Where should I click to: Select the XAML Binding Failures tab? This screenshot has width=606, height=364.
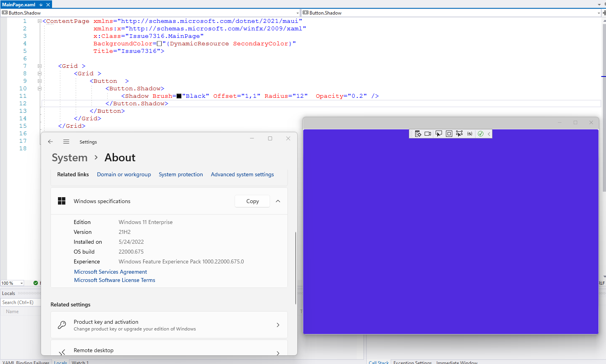tap(25, 362)
